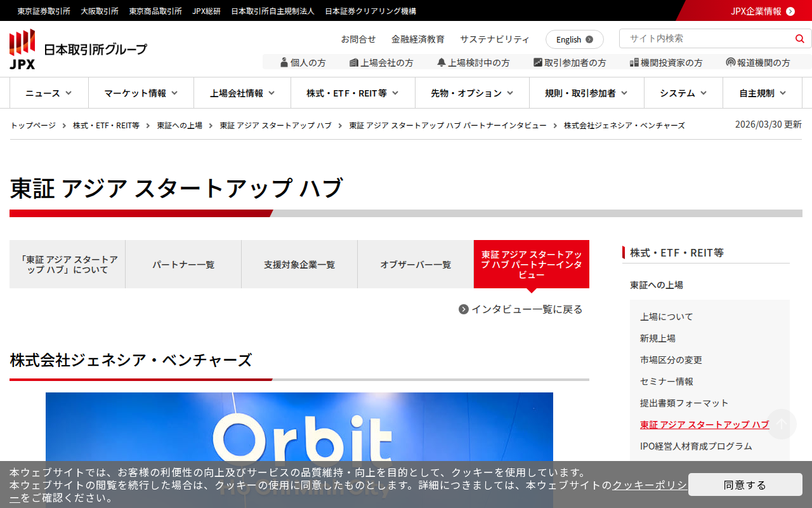Open 提出書類フォーマット in the sidebar
This screenshot has width=812, height=508.
click(684, 403)
